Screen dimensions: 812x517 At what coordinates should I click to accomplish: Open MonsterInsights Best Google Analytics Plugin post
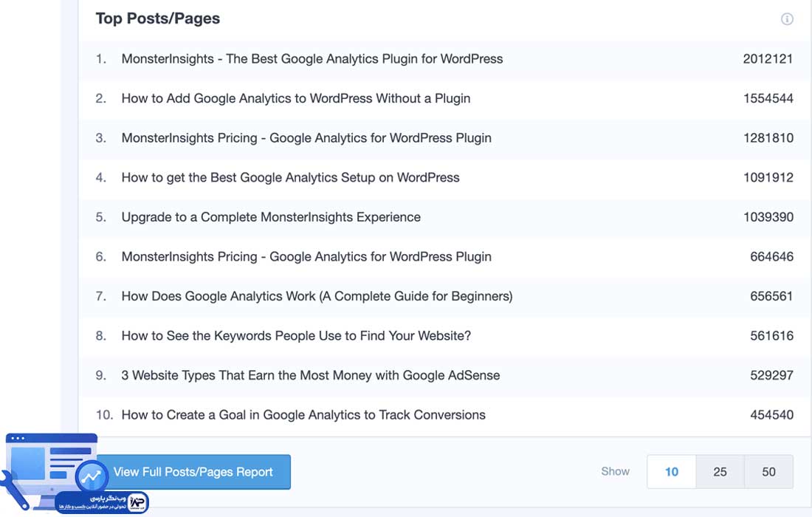[x=312, y=59]
